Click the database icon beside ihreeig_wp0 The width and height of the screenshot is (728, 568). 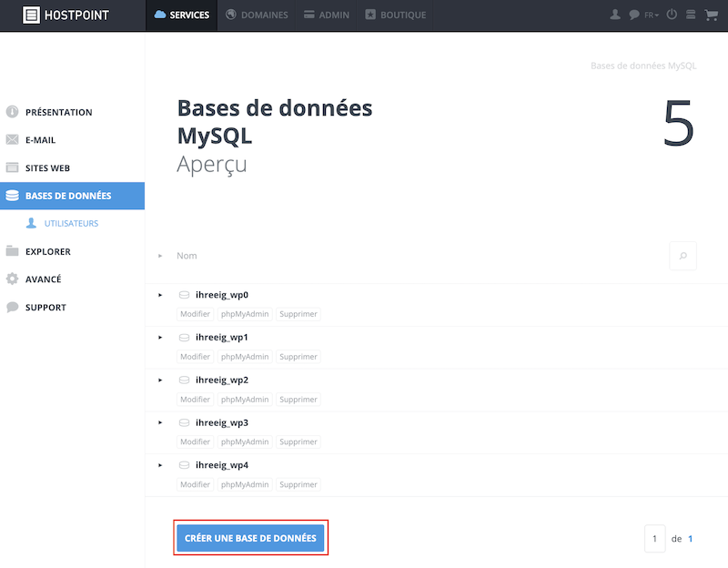click(x=185, y=295)
